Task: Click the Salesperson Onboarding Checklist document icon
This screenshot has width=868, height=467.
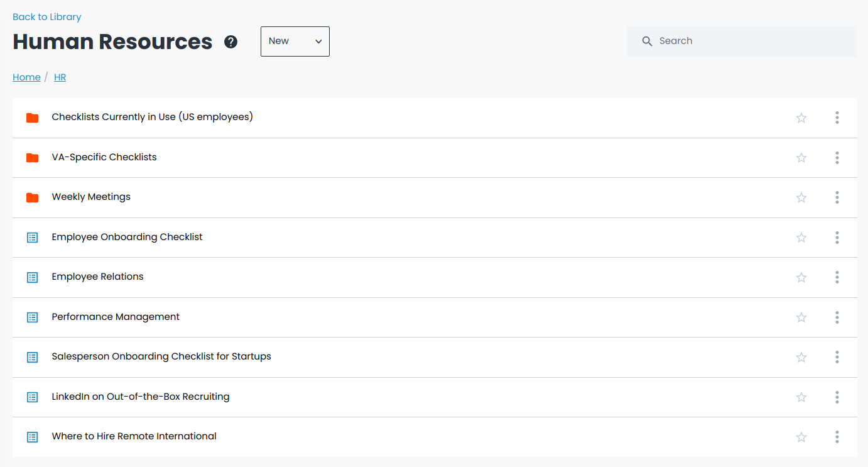Action: pyautogui.click(x=33, y=357)
